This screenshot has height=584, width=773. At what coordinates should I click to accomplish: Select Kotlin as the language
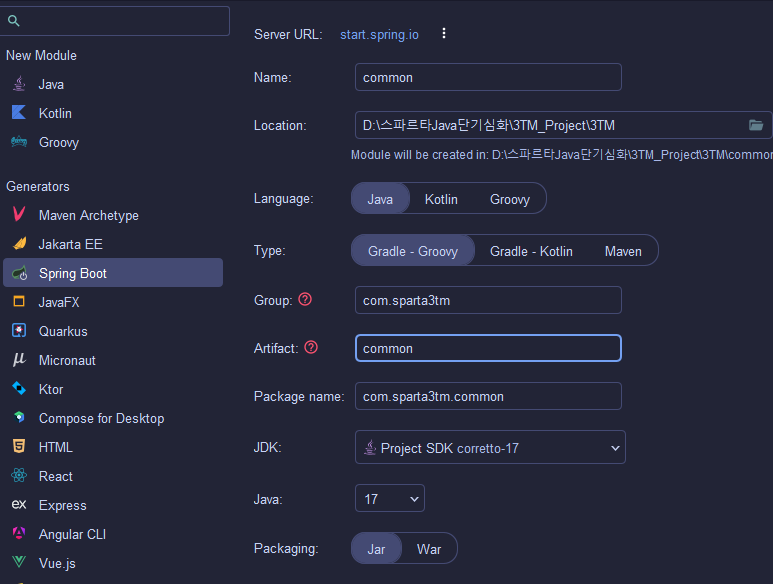(441, 199)
